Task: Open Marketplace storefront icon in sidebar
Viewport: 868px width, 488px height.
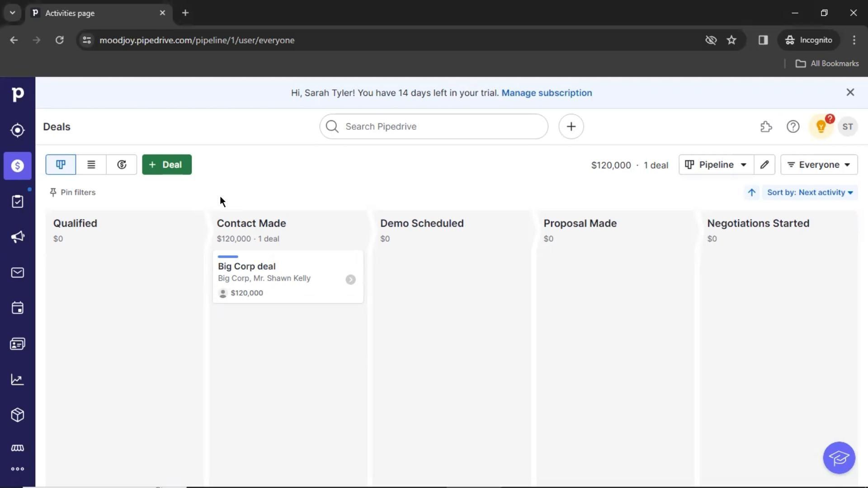Action: (x=17, y=448)
